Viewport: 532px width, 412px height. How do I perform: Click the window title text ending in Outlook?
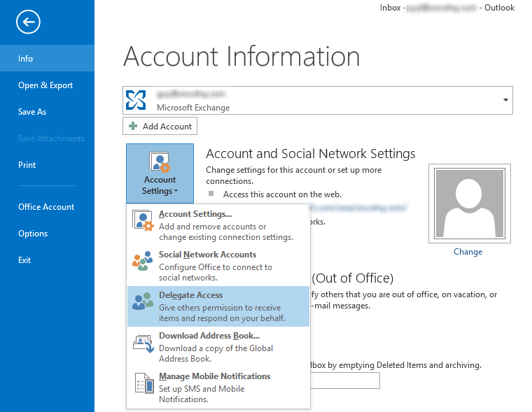[447, 8]
